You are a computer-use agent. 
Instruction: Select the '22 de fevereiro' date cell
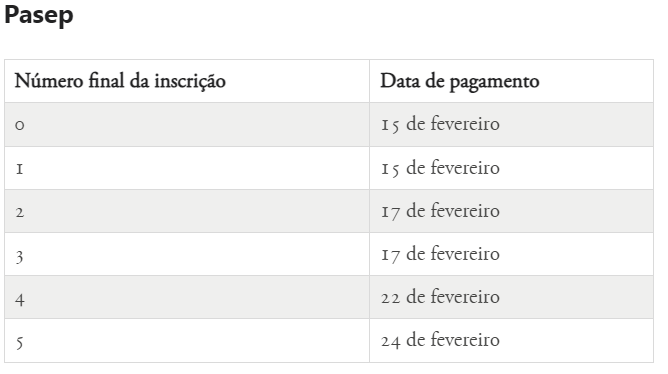[x=511, y=297]
